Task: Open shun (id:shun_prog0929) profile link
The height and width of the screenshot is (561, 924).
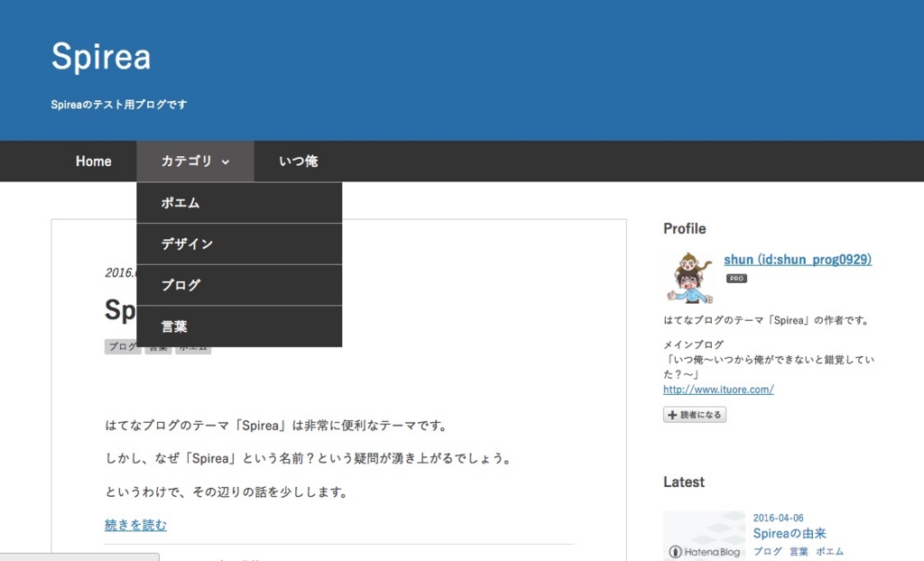Action: 798,259
